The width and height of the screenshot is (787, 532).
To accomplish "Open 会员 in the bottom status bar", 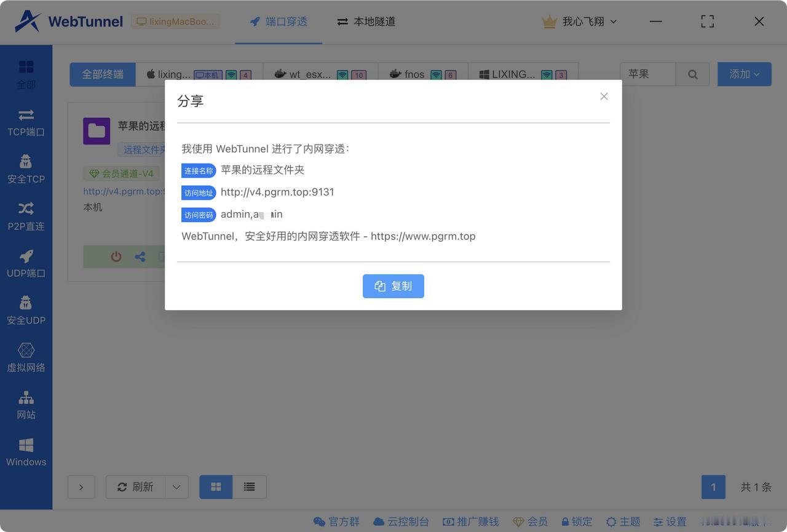I will coord(530,522).
